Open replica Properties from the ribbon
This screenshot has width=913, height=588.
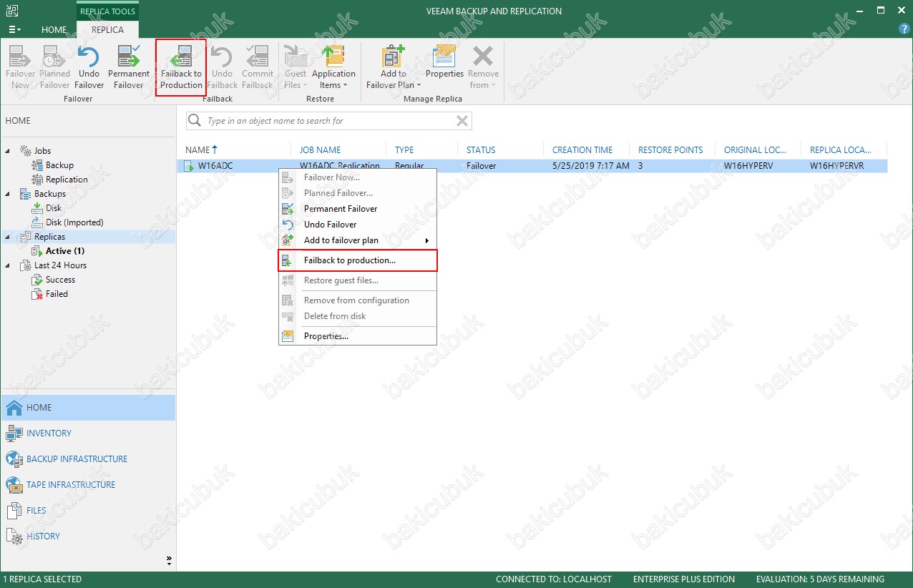click(x=445, y=62)
